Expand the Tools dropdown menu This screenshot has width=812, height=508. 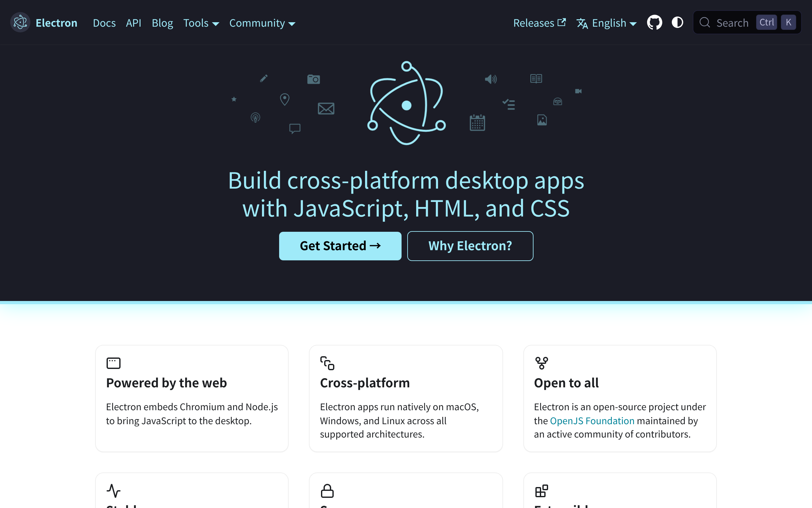point(201,23)
